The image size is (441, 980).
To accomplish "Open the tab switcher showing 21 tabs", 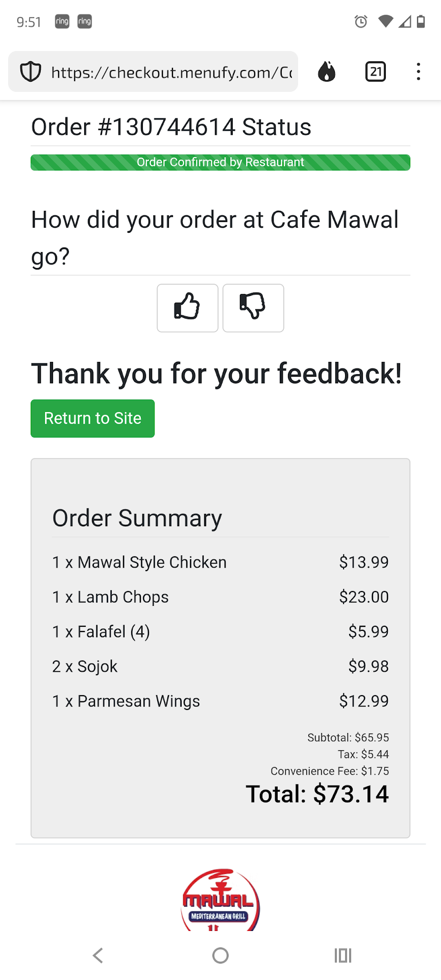I will click(376, 72).
